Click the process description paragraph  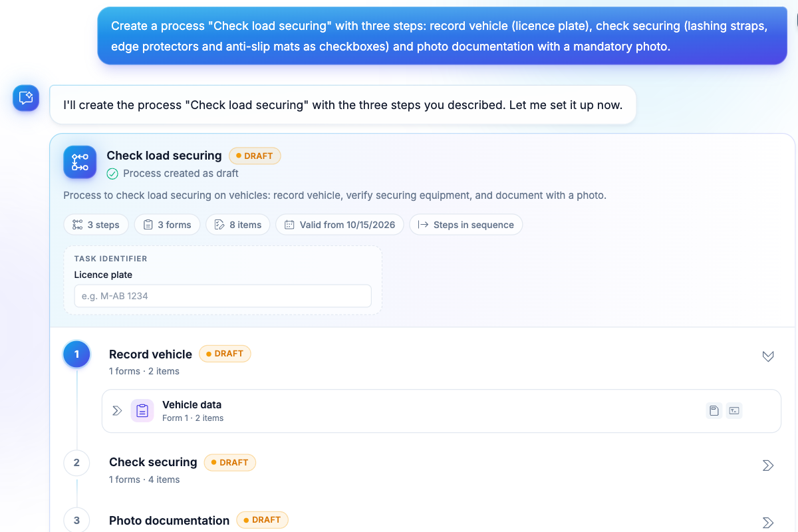tap(335, 196)
